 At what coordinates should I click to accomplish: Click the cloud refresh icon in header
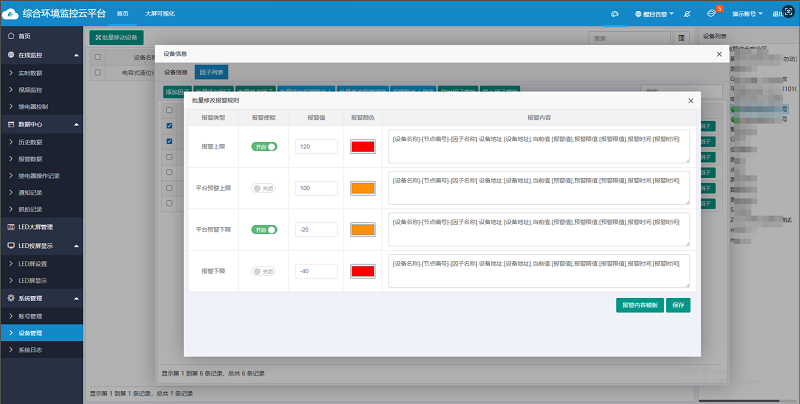pos(616,14)
